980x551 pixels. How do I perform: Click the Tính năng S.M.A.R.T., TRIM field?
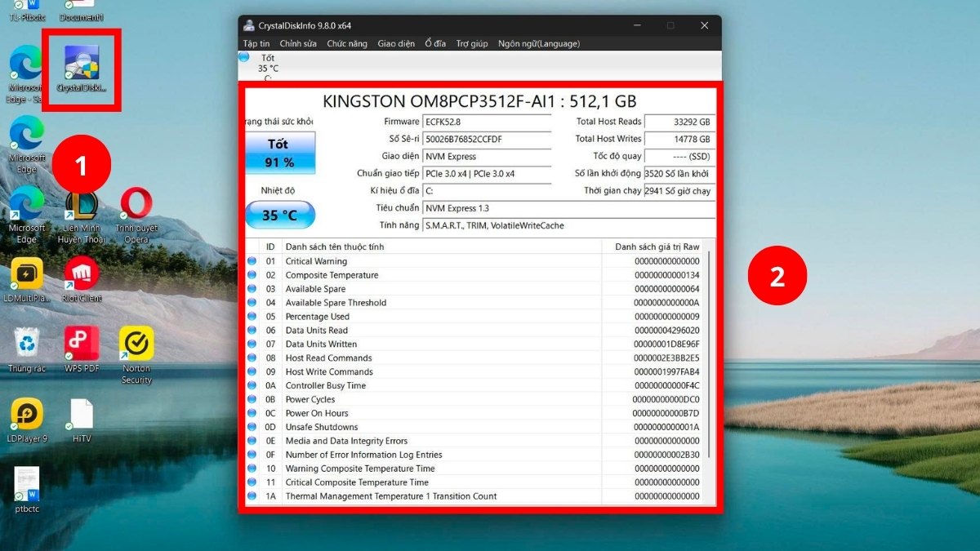(x=568, y=225)
